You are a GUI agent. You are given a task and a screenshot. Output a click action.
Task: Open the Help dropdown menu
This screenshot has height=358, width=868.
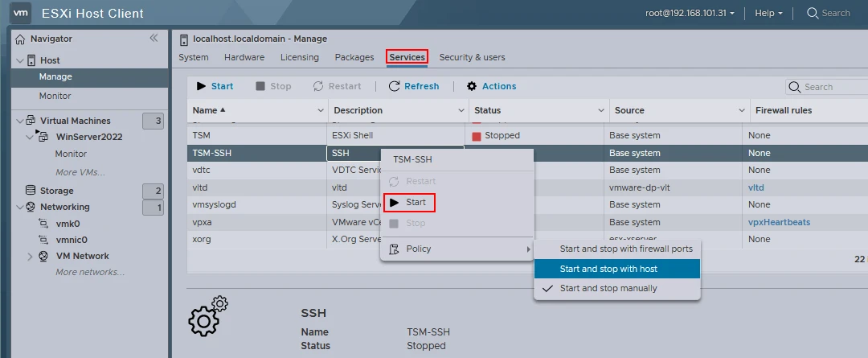coord(769,13)
